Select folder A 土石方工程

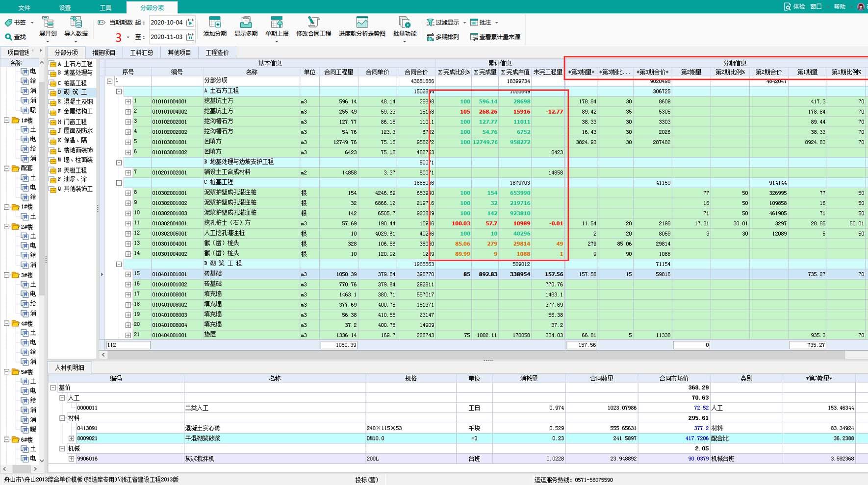point(72,64)
